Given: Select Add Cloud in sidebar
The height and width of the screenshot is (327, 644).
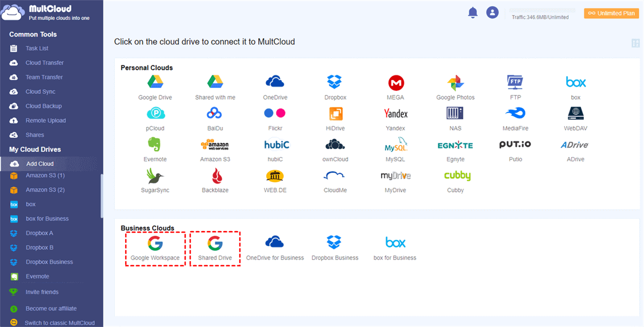Looking at the screenshot, I should pos(52,163).
